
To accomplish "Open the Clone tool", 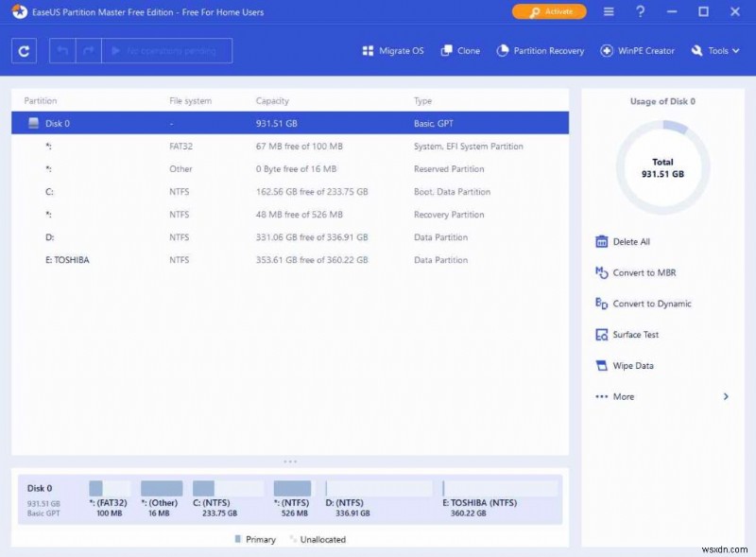I will 460,50.
